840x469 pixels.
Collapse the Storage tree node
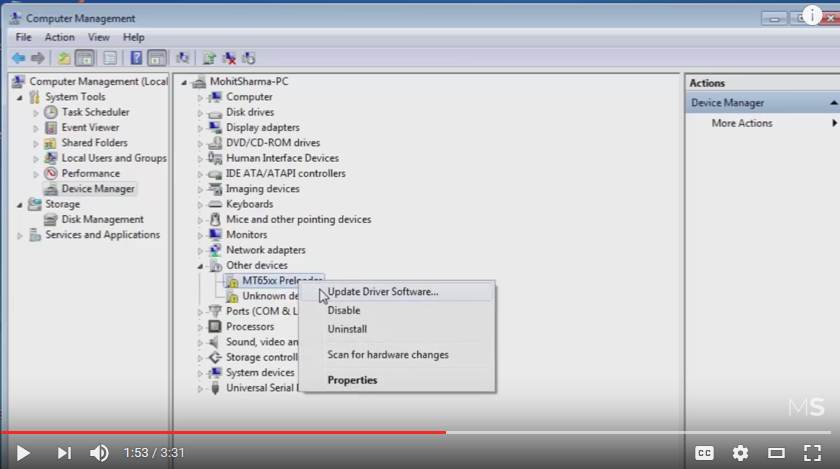coord(20,205)
